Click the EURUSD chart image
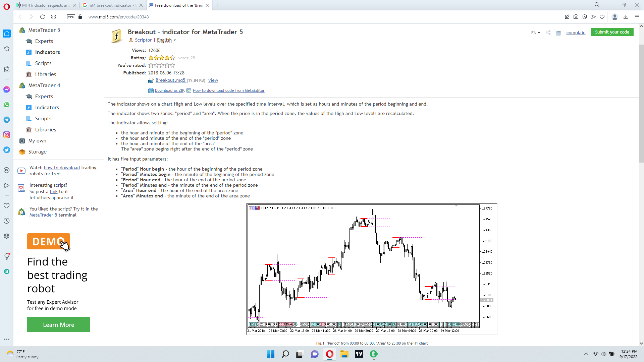The width and height of the screenshot is (644, 362). [371, 269]
